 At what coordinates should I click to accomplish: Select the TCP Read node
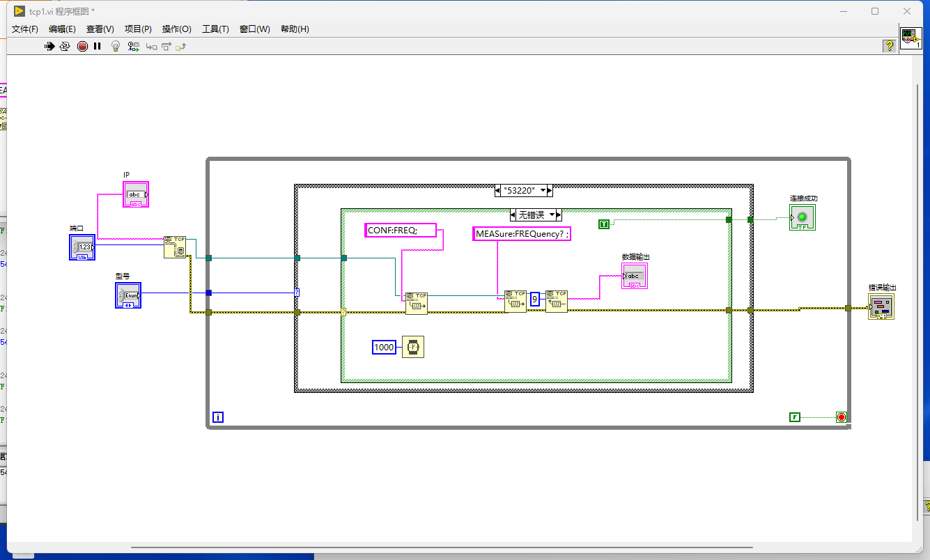(x=557, y=302)
